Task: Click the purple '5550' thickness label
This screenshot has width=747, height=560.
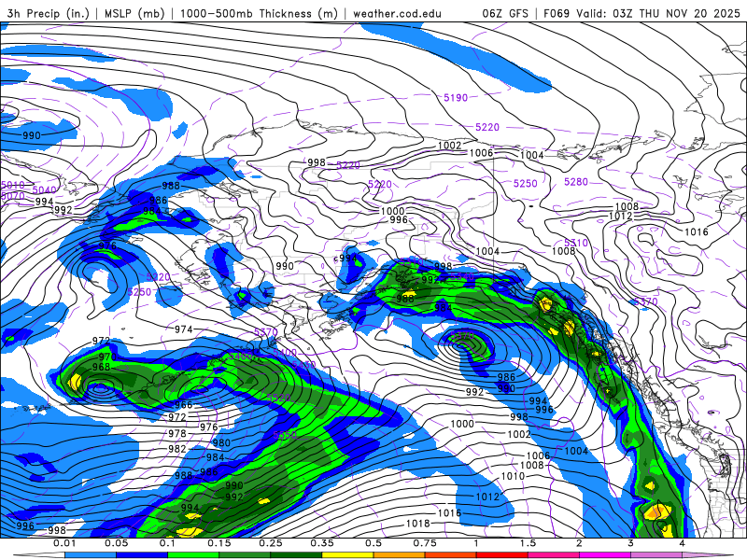Action: click(x=285, y=435)
